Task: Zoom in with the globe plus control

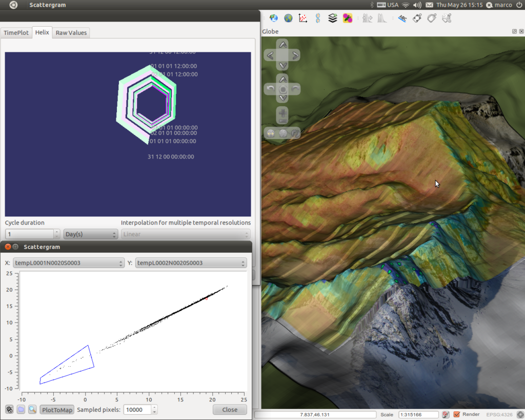Action: pos(283,112)
